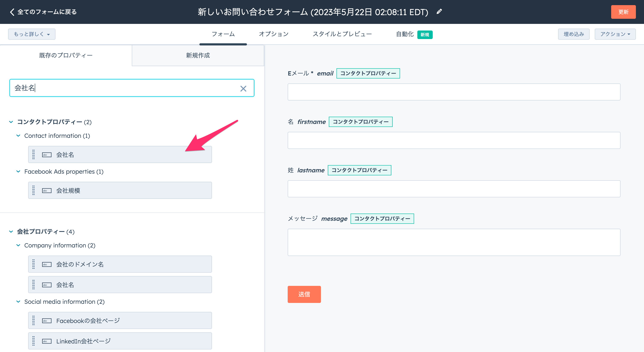Open the アクション dropdown

point(615,34)
